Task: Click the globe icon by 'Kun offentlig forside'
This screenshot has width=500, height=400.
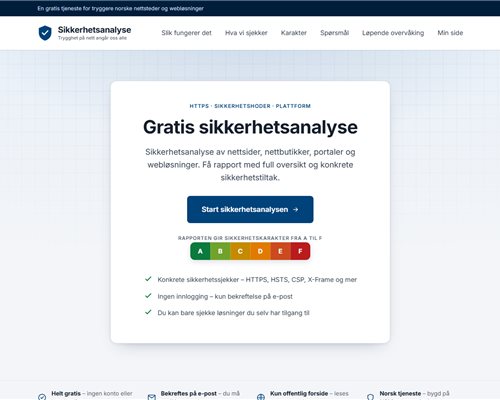Action: pyautogui.click(x=261, y=397)
